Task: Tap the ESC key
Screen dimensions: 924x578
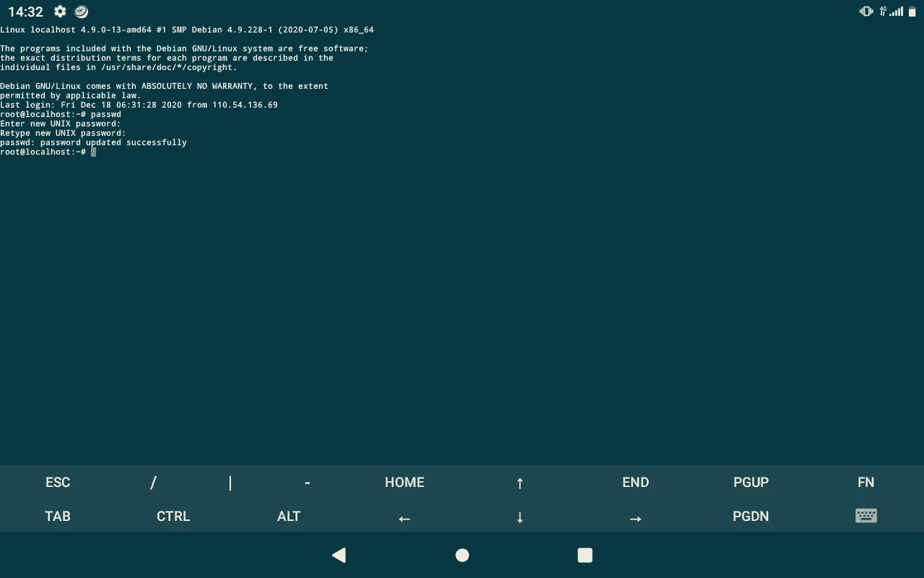Action: tap(58, 482)
